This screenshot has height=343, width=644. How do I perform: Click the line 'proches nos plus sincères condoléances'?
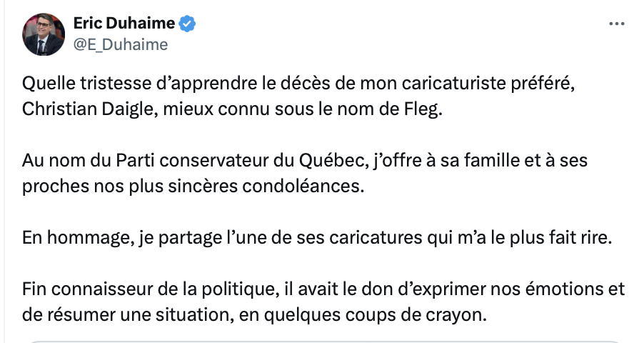[193, 187]
